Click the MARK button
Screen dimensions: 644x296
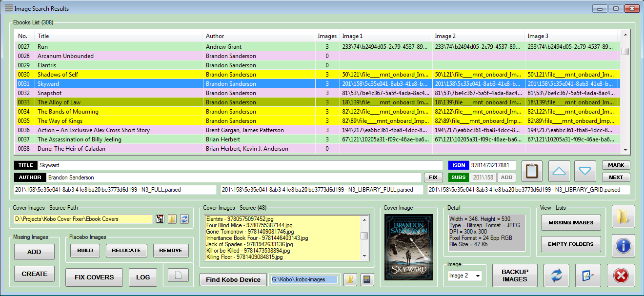(x=616, y=165)
